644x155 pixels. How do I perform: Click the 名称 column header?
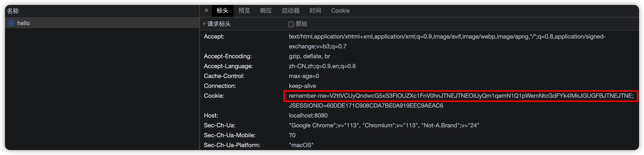tap(13, 11)
